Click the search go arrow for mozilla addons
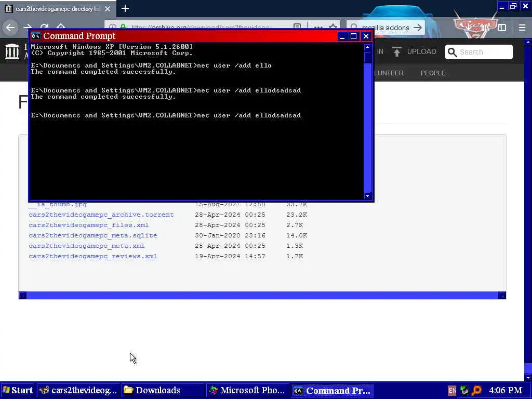The width and height of the screenshot is (532, 399). click(418, 28)
